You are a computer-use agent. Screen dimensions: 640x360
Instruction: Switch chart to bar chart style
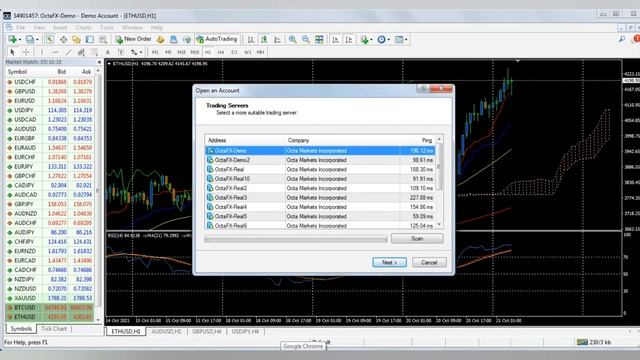pos(251,40)
